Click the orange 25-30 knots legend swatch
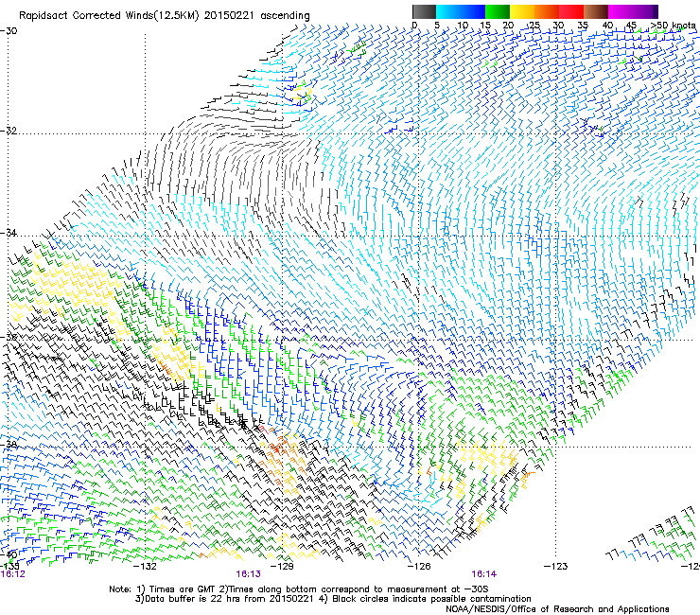 click(x=547, y=11)
